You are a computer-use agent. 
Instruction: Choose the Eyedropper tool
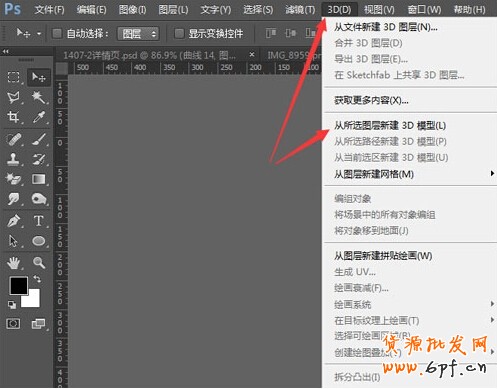(39, 117)
